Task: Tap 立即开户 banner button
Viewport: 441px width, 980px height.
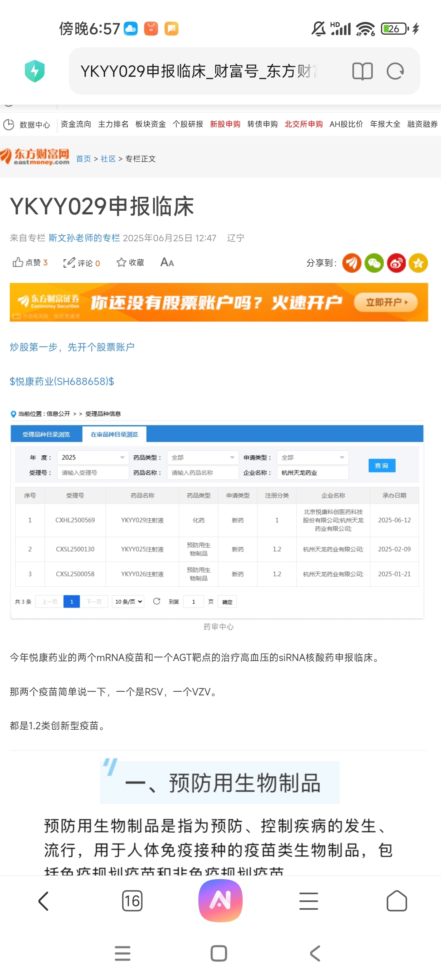Action: click(x=386, y=302)
